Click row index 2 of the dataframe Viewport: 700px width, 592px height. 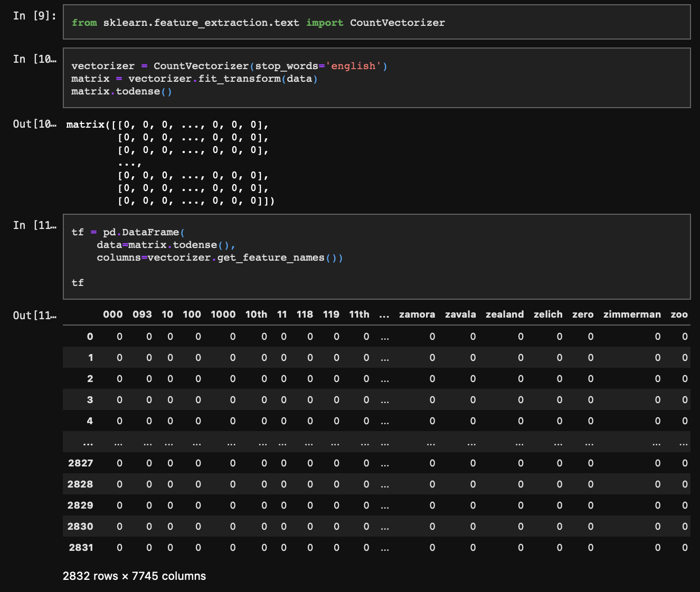90,379
